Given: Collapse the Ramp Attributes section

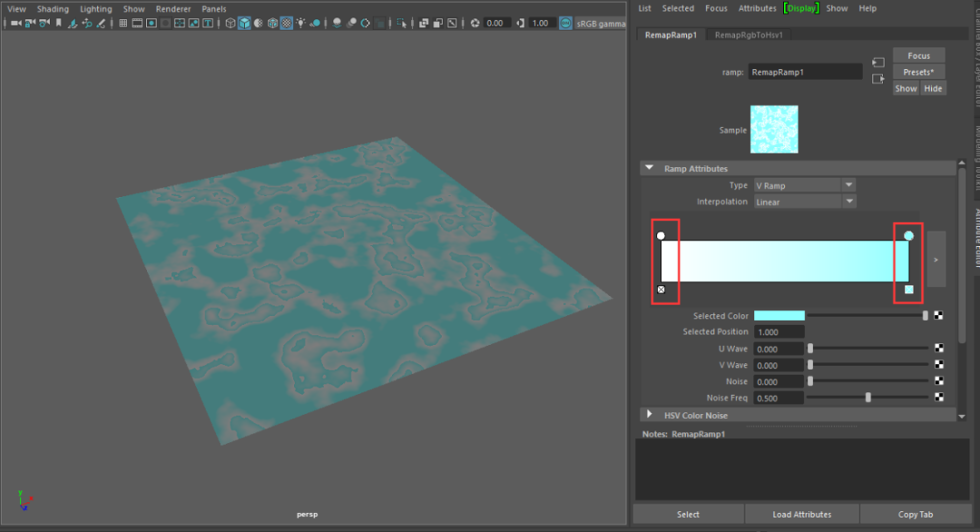Looking at the screenshot, I should coord(650,168).
